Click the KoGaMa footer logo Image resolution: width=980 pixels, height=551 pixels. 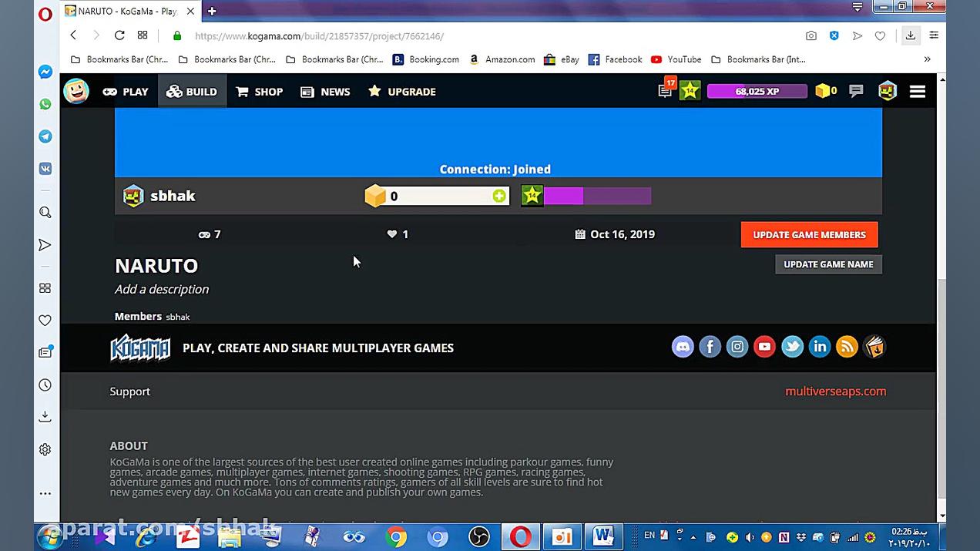click(140, 348)
